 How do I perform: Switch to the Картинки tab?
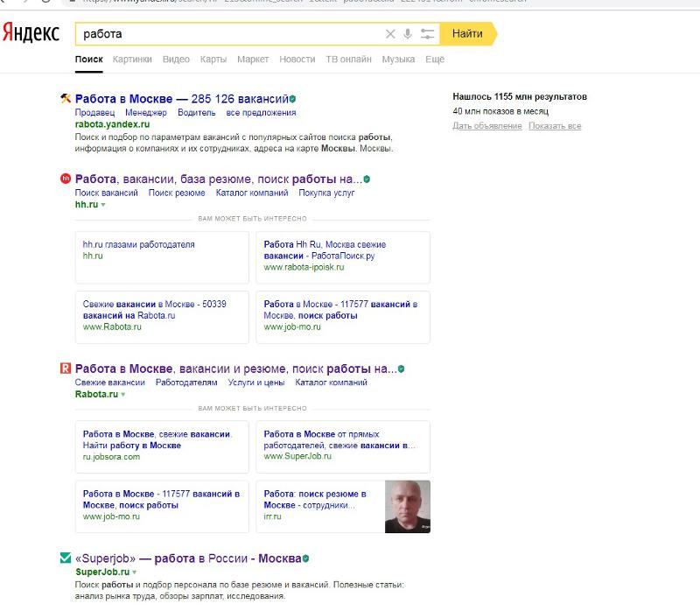132,60
